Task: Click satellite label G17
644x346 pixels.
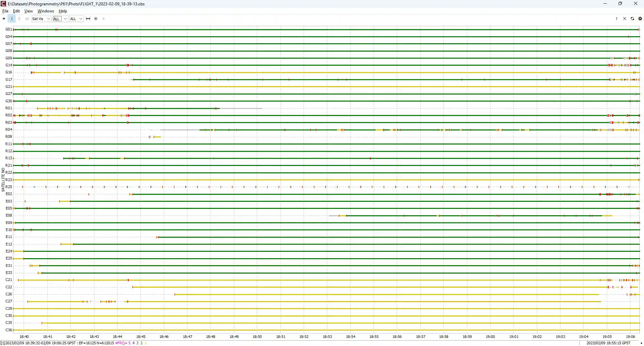Action: point(9,80)
